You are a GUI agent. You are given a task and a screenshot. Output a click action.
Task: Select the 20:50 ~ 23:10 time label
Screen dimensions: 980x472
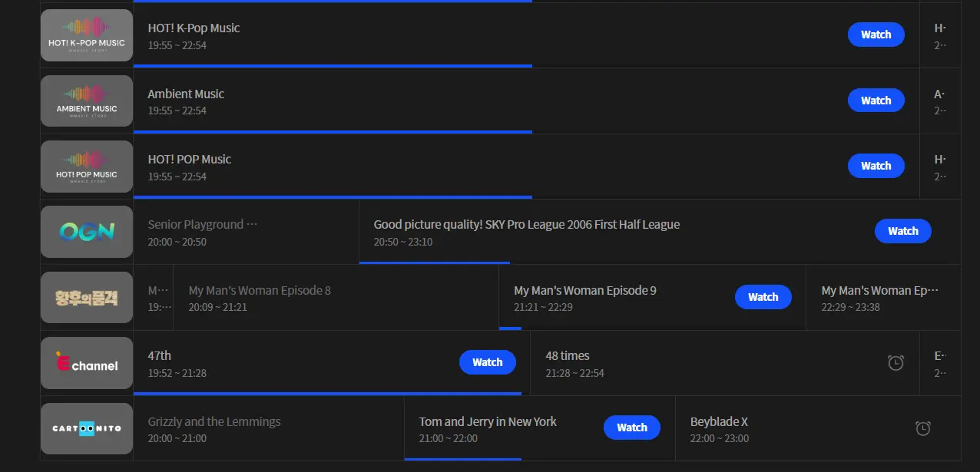pyautogui.click(x=403, y=242)
